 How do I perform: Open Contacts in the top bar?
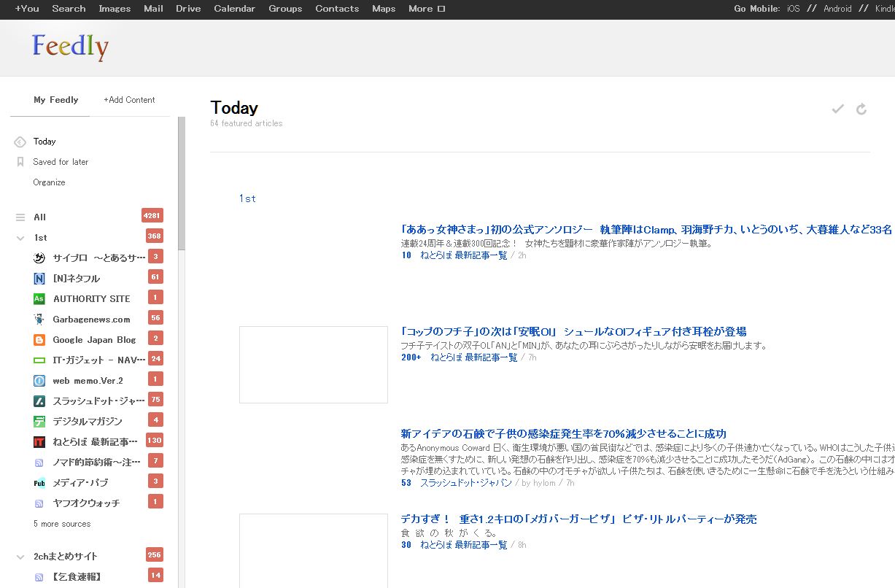[337, 9]
